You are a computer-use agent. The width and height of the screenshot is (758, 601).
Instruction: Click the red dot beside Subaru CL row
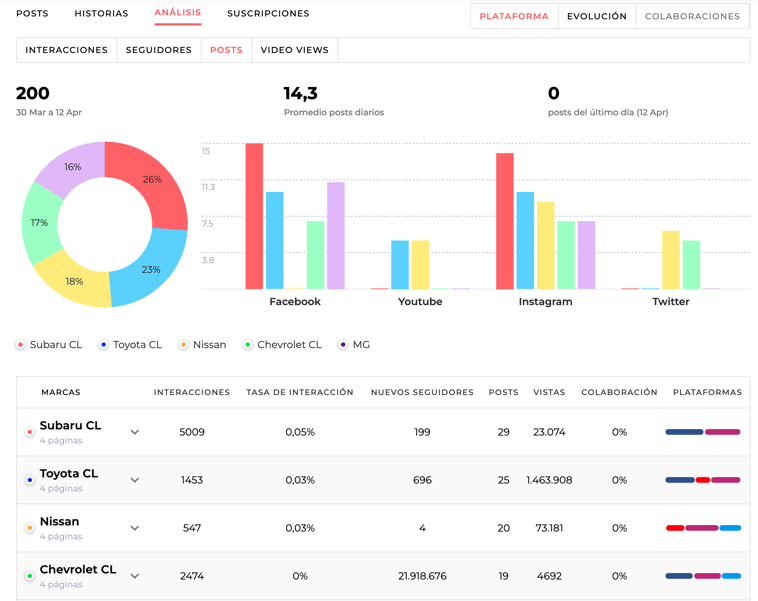[29, 432]
